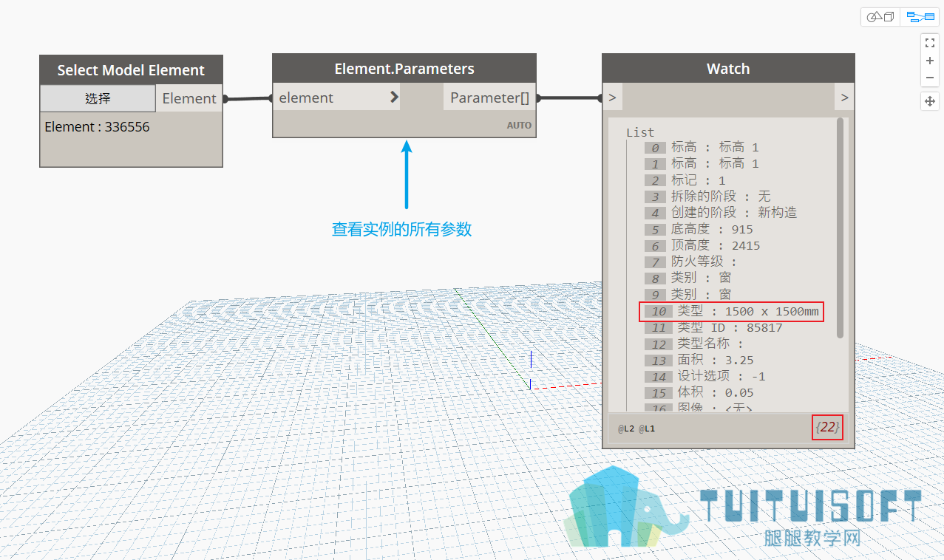944x560 pixels.
Task: Click the Element output port
Action: click(189, 98)
